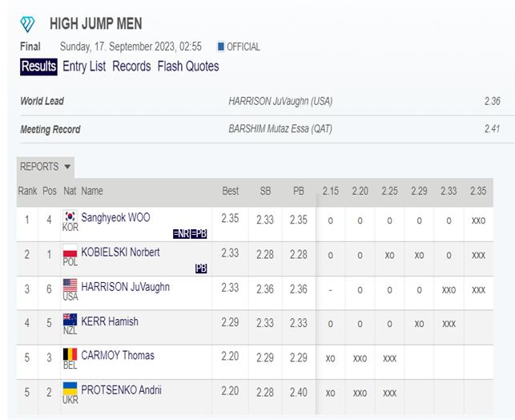This screenshot has width=515, height=420.
Task: Switch to the Entry List tab
Action: pos(84,67)
